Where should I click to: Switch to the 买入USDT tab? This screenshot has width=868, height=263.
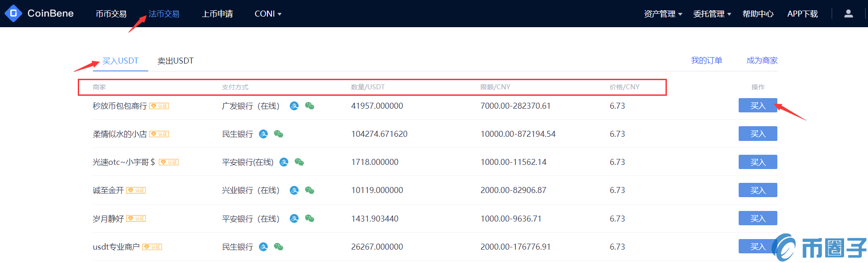point(120,61)
